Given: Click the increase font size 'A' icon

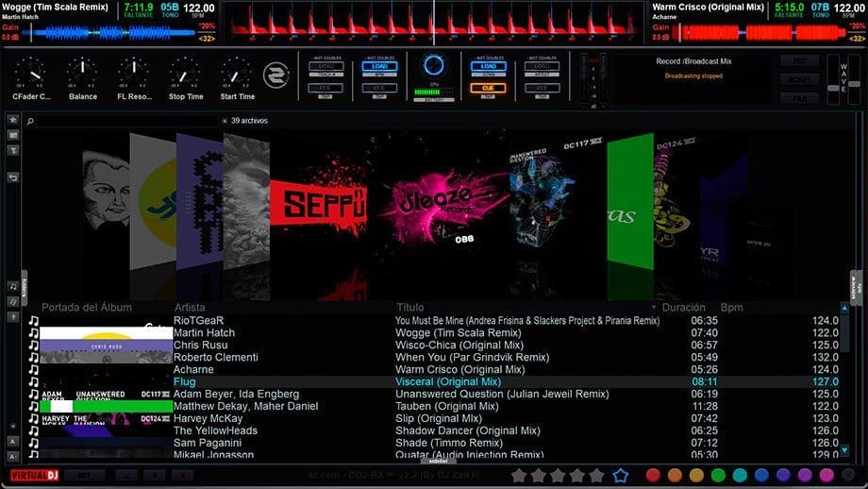Looking at the screenshot, I should click(x=13, y=442).
